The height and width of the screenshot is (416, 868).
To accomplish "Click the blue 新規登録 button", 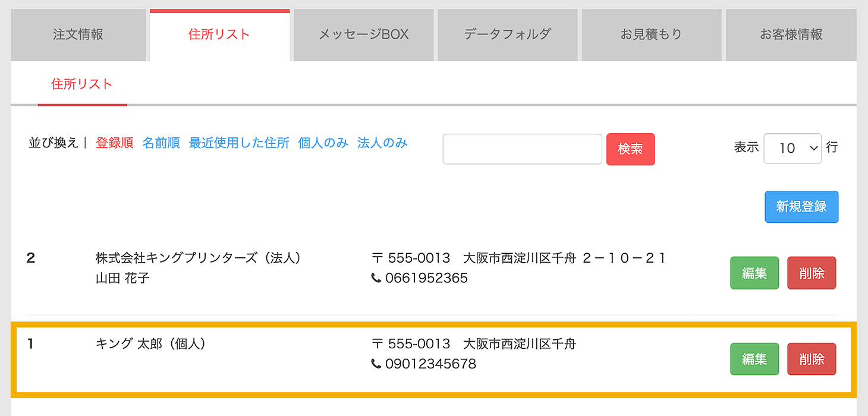I will pos(801,207).
